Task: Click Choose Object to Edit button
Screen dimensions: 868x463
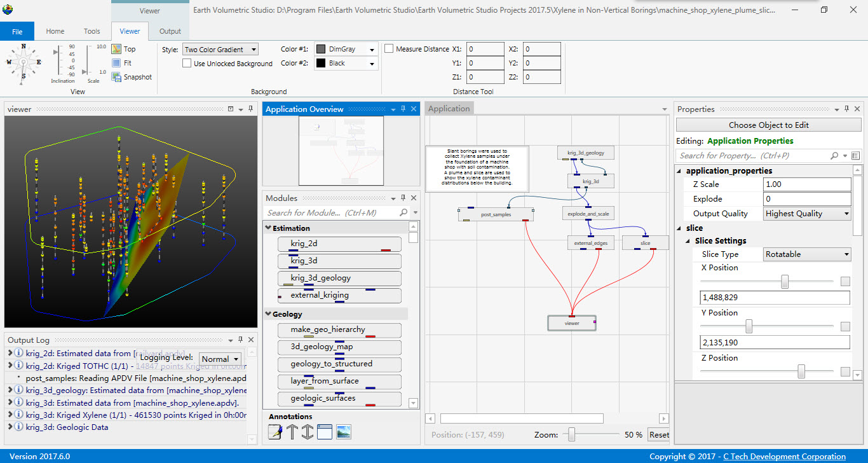Action: point(768,125)
